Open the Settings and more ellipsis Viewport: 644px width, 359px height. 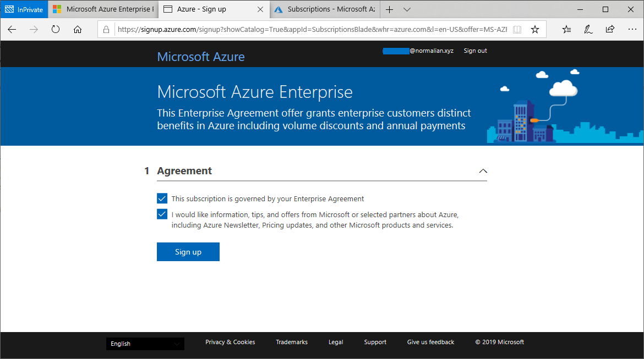[x=631, y=30]
